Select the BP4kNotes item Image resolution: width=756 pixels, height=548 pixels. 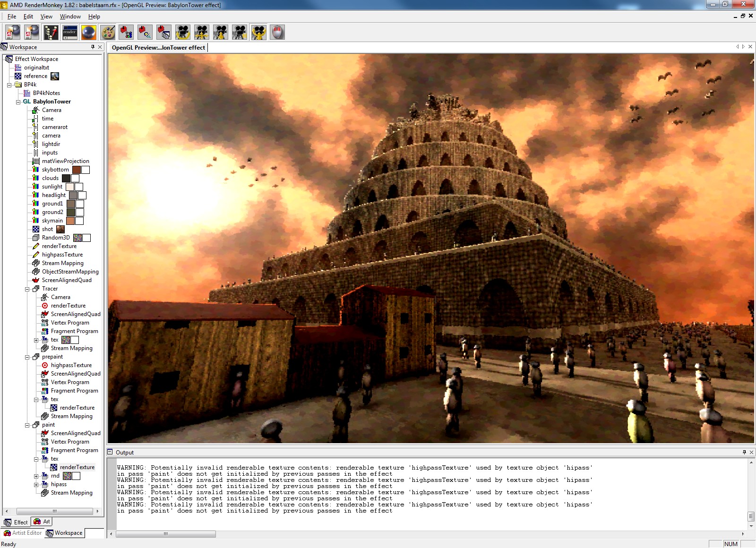pos(46,93)
